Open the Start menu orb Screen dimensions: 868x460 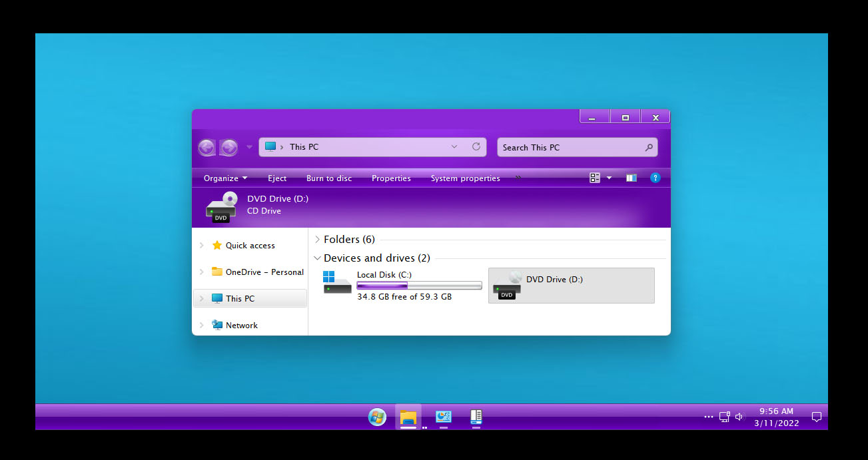coord(377,417)
